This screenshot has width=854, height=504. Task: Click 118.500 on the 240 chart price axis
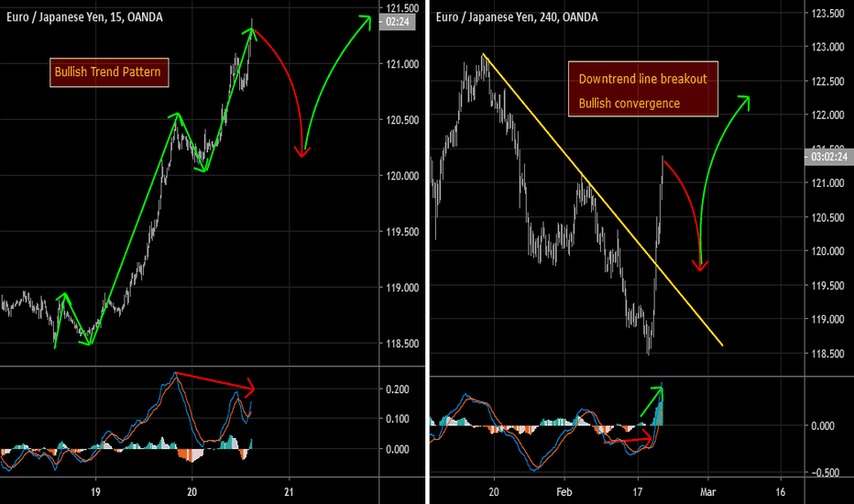[x=827, y=354]
